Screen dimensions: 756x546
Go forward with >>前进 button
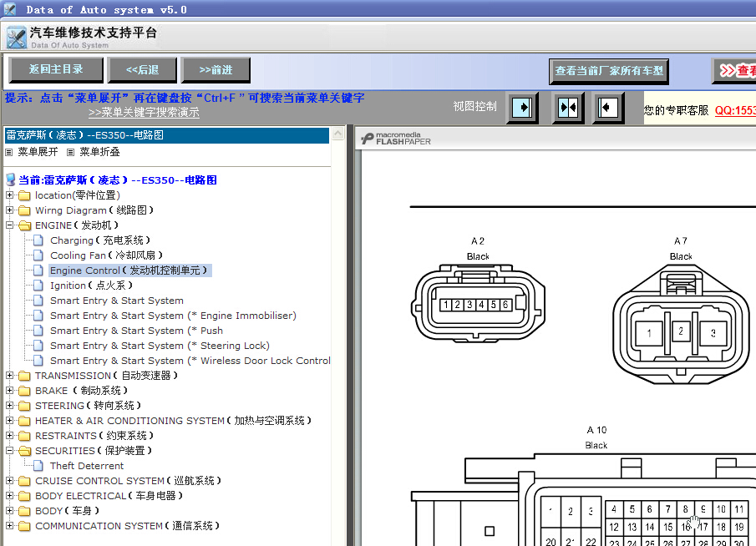pyautogui.click(x=216, y=70)
